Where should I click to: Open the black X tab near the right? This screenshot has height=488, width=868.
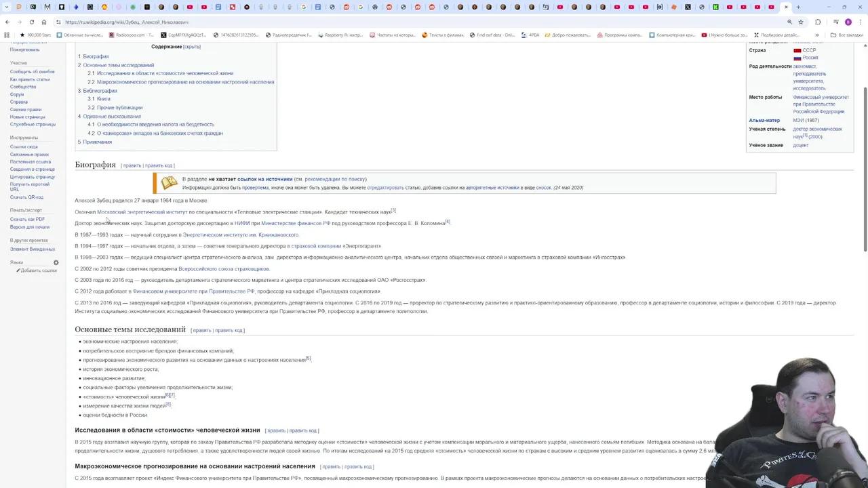(688, 7)
